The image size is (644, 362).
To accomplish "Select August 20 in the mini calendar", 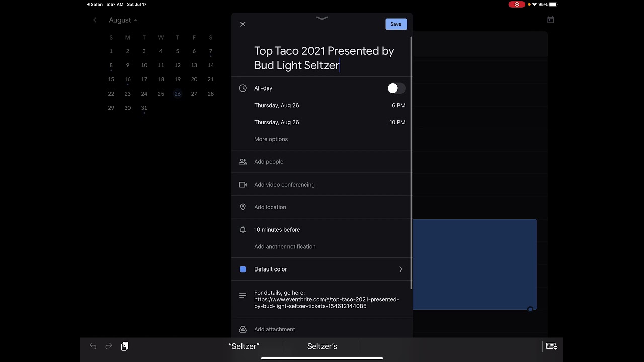I will coord(194,79).
